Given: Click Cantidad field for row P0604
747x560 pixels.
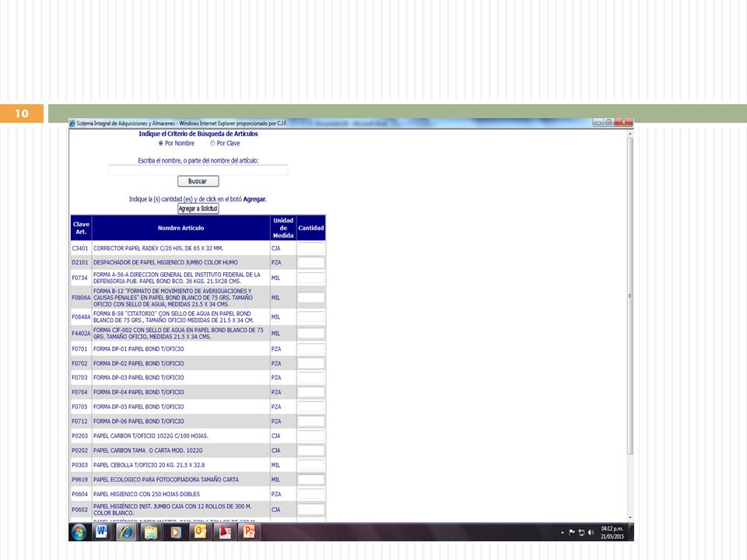Looking at the screenshot, I should click(310, 495).
